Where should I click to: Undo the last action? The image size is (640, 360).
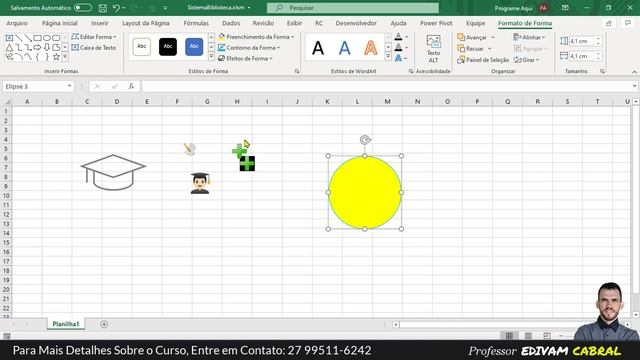[116, 8]
